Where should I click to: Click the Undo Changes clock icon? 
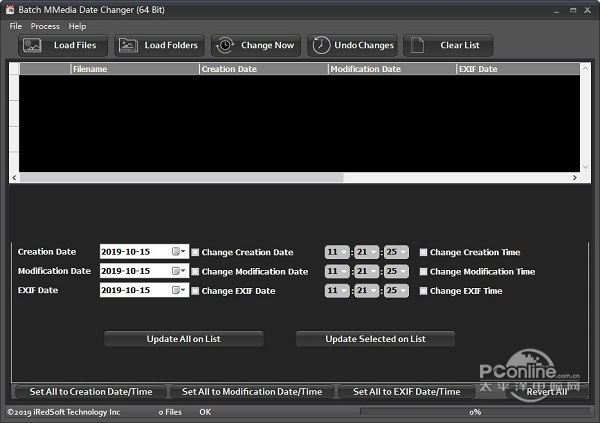pyautogui.click(x=321, y=45)
